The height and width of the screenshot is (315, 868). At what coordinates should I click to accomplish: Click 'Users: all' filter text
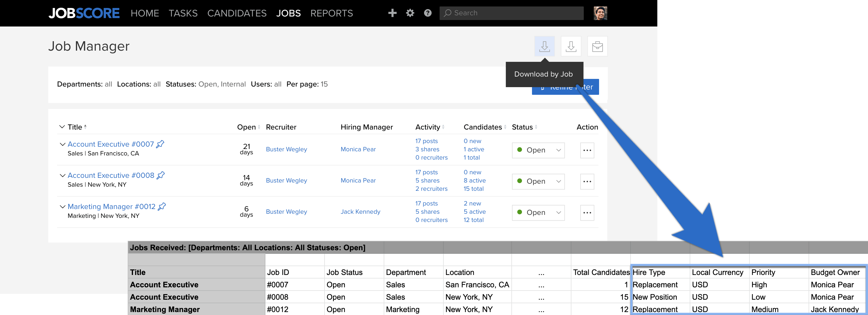[266, 84]
